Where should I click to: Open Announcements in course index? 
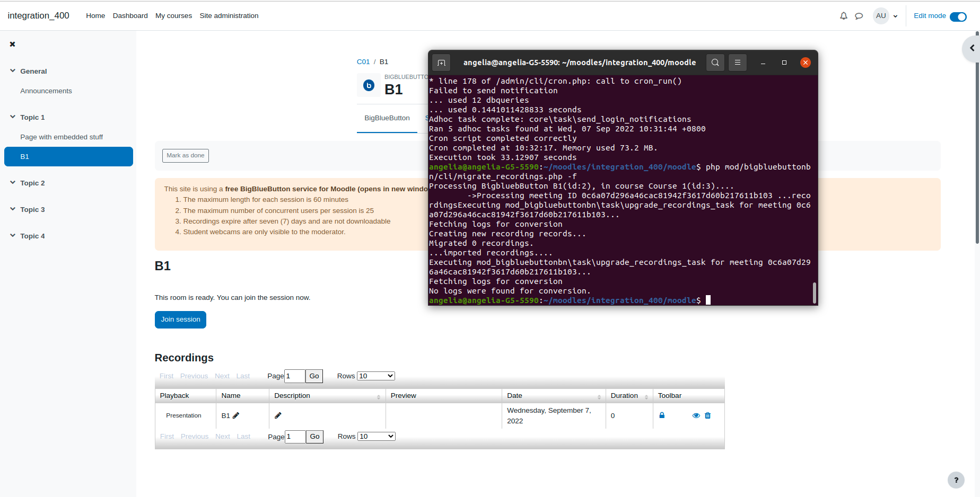pyautogui.click(x=46, y=91)
